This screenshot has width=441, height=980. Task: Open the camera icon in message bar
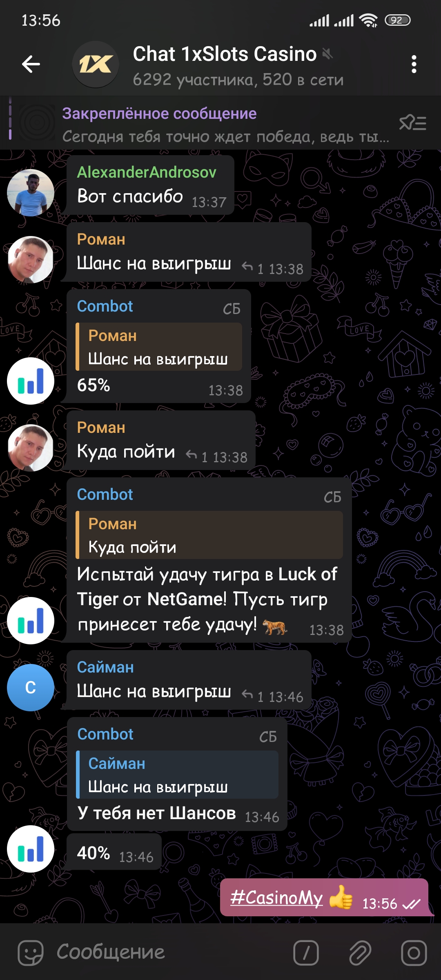click(414, 953)
